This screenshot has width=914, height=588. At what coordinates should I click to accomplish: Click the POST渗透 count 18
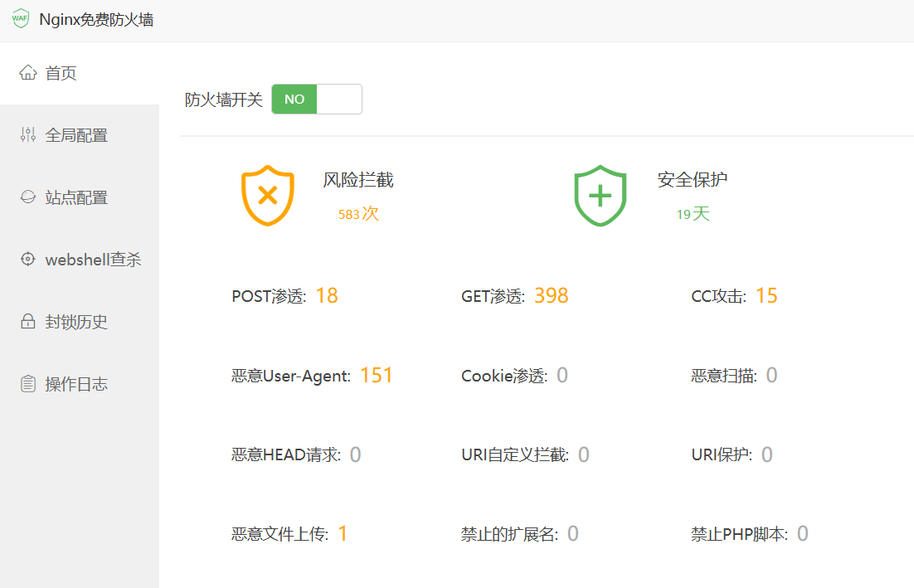[327, 296]
